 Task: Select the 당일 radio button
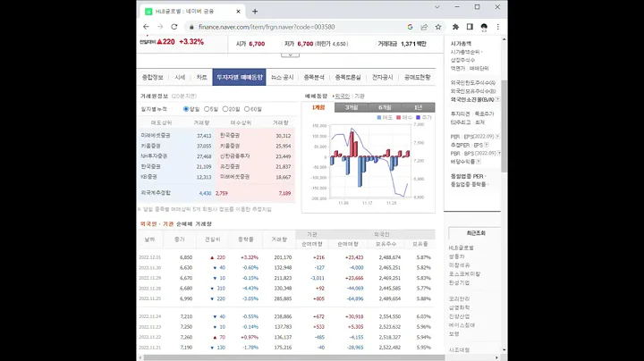coord(186,109)
